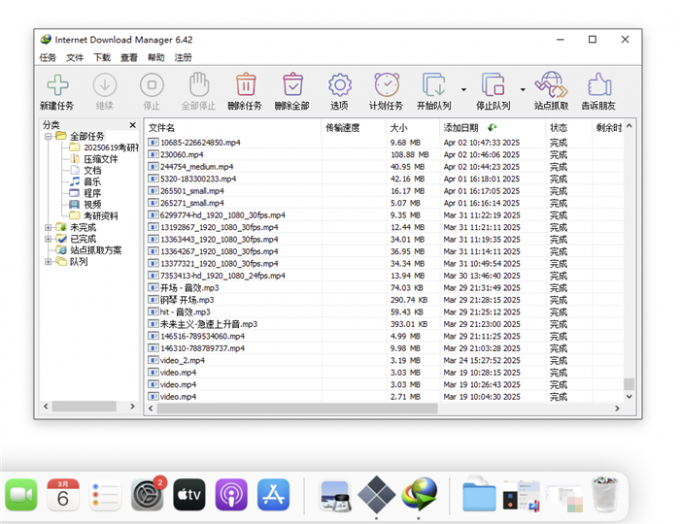
Task: Select the 站点抓取方案 tree item
Action: pyautogui.click(x=96, y=250)
